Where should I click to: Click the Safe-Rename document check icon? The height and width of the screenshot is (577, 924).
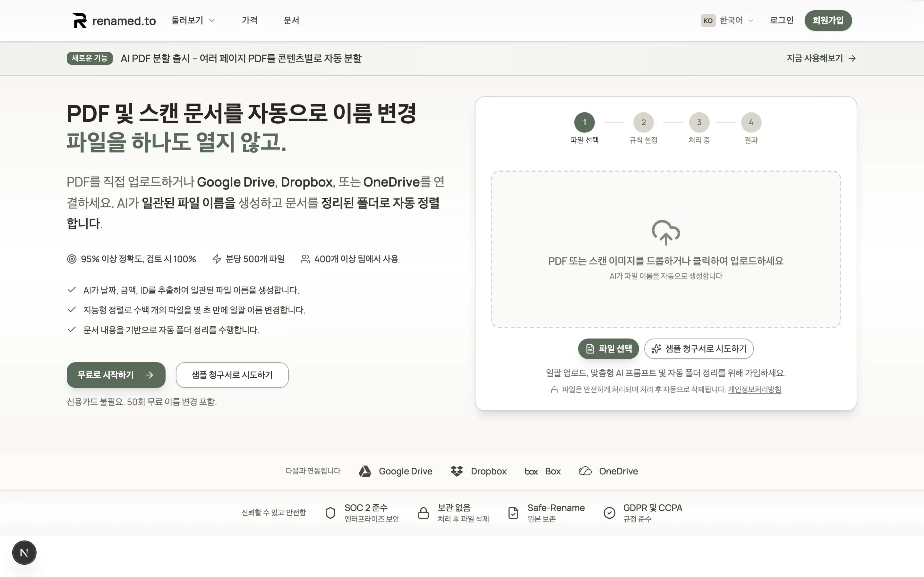click(512, 513)
